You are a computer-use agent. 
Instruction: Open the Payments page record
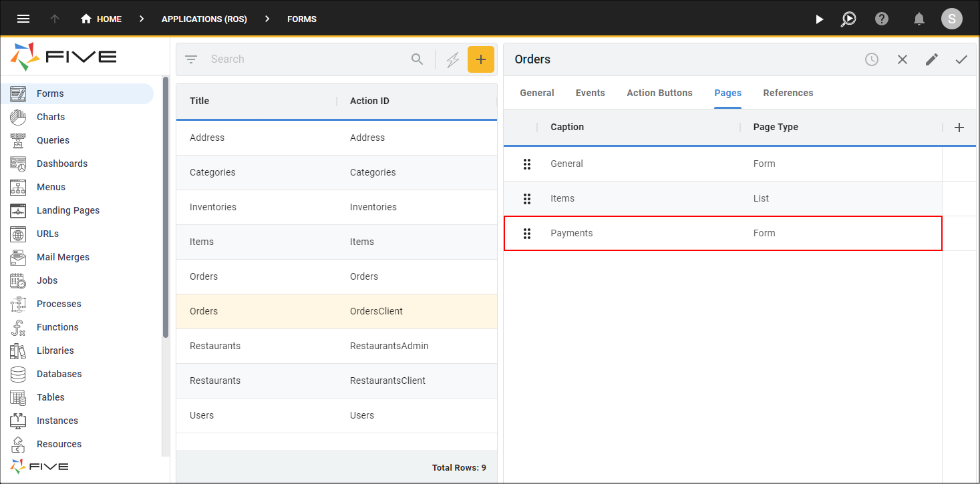pos(723,233)
